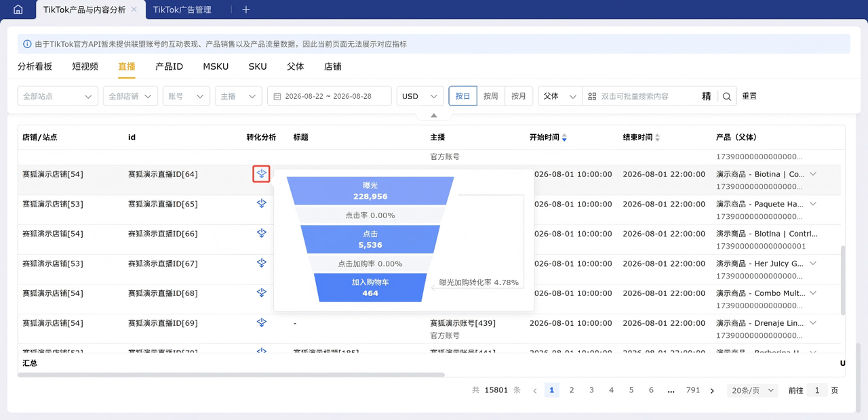This screenshot has width=868, height=420.
Task: Toggle the 精 exact match option
Action: (707, 96)
